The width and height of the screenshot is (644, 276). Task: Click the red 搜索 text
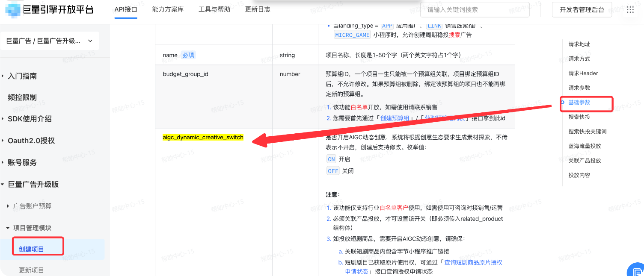[x=454, y=35]
